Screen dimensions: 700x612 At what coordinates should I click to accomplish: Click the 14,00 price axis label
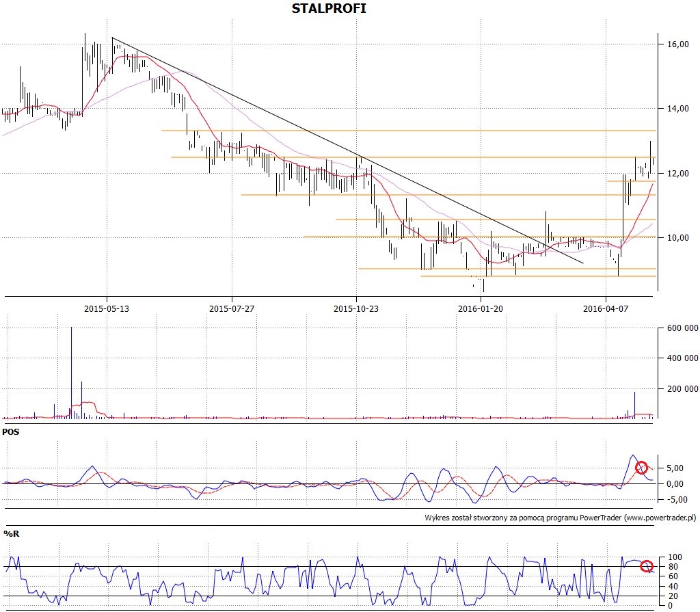[678, 109]
